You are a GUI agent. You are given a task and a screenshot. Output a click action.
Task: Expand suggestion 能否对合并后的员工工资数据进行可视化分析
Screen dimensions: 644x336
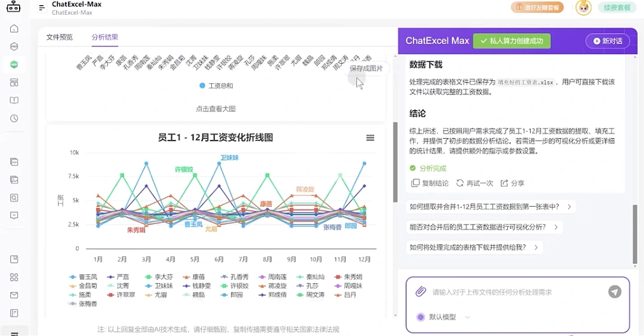tap(484, 227)
